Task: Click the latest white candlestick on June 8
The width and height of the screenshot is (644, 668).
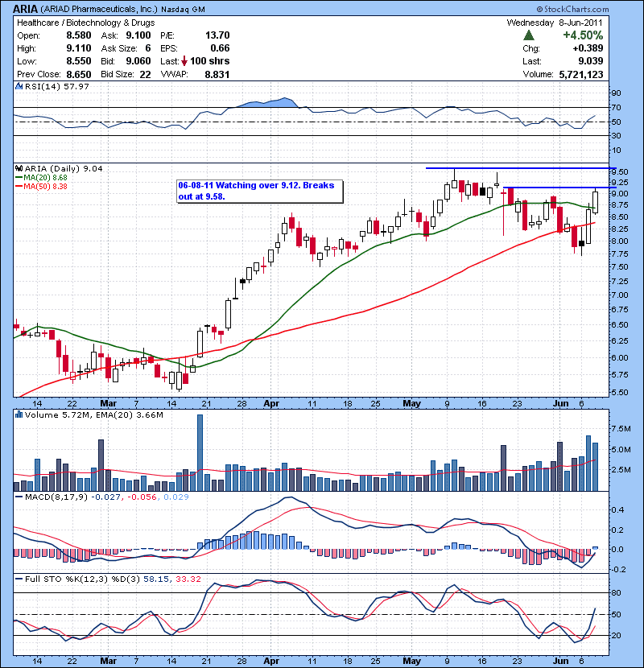Action: (x=596, y=202)
